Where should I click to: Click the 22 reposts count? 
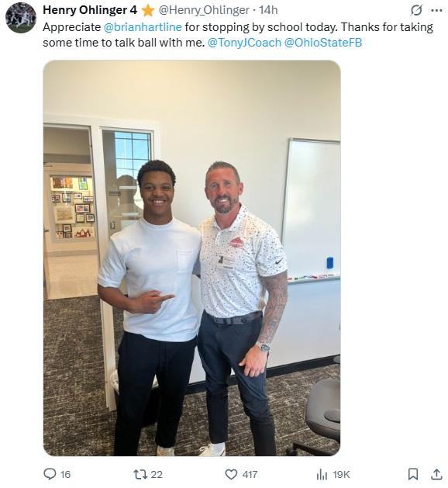coord(157,474)
